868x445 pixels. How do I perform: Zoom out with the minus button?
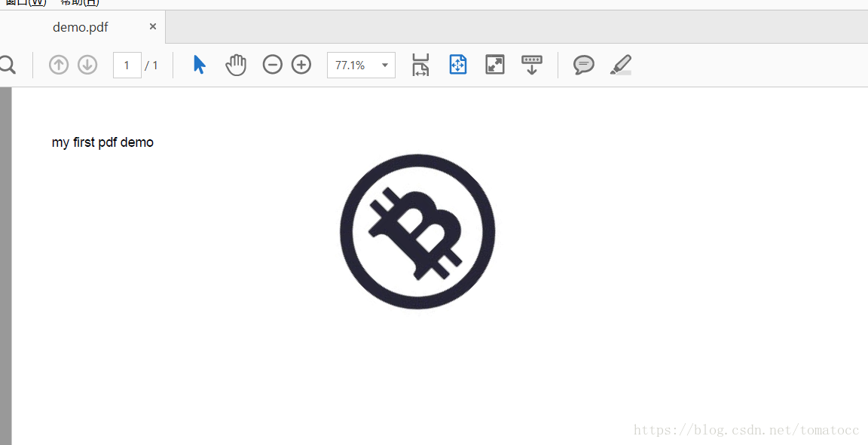[x=272, y=65]
